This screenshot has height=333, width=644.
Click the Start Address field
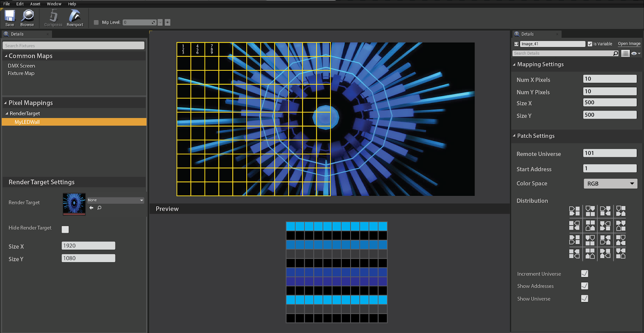(610, 168)
